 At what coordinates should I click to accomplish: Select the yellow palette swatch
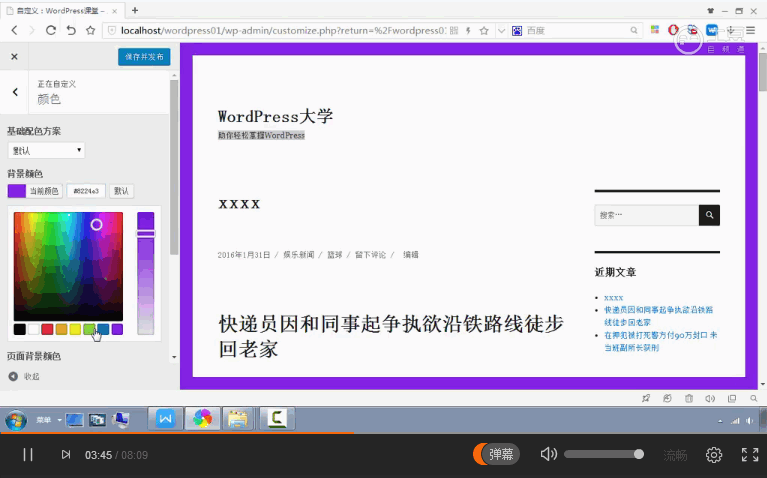[75, 329]
